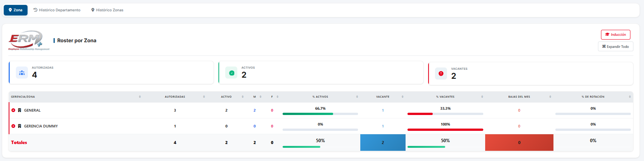Click the red Vacantes alert icon
The height and width of the screenshot is (161, 644).
tap(441, 74)
